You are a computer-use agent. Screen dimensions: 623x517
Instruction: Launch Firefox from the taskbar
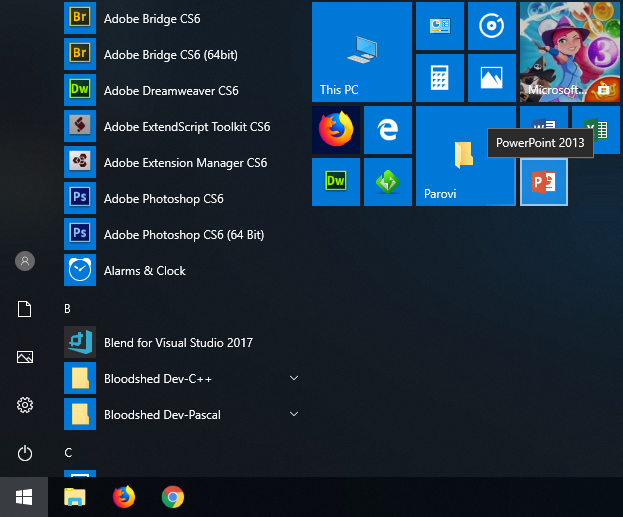coord(124,497)
